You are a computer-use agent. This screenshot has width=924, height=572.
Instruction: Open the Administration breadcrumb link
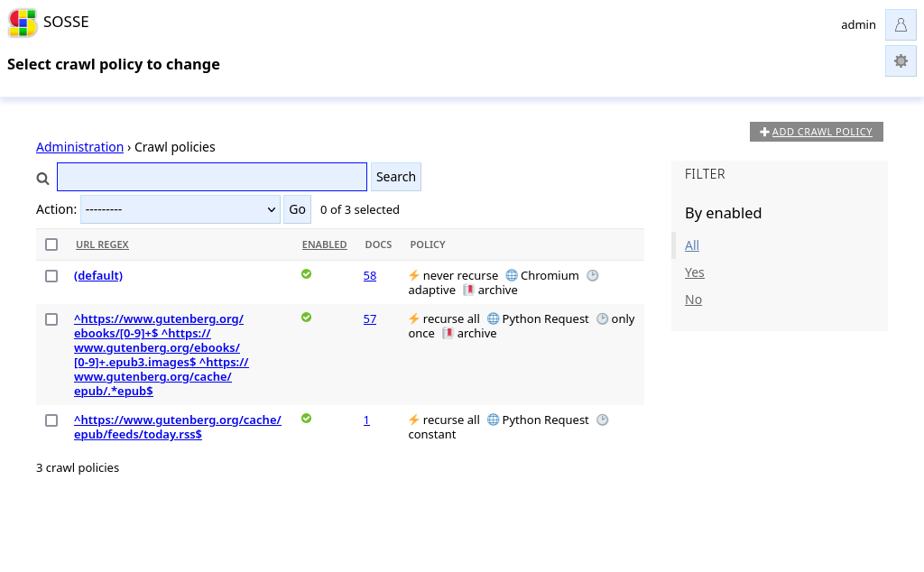point(79,147)
